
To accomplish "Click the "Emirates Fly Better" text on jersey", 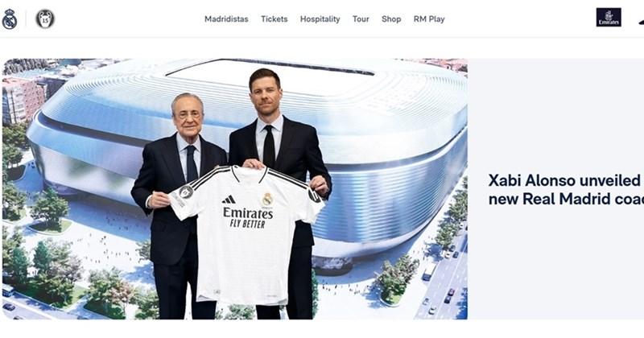I will point(248,217).
